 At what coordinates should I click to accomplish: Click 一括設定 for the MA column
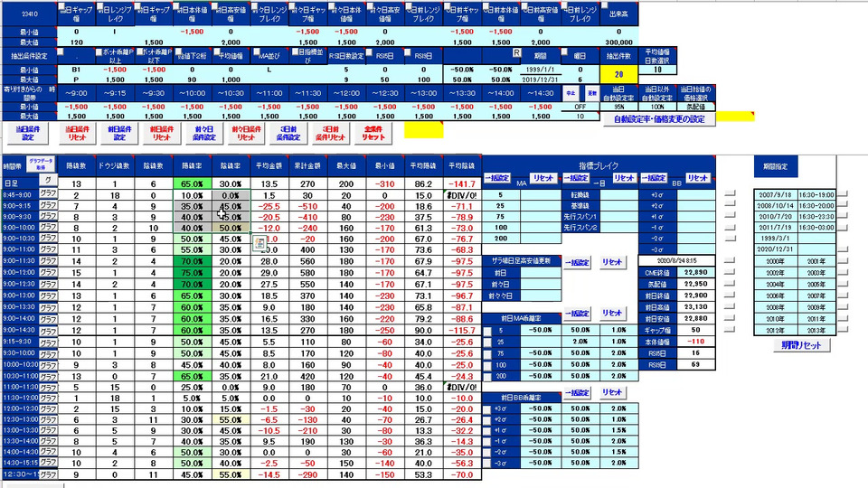pos(496,178)
